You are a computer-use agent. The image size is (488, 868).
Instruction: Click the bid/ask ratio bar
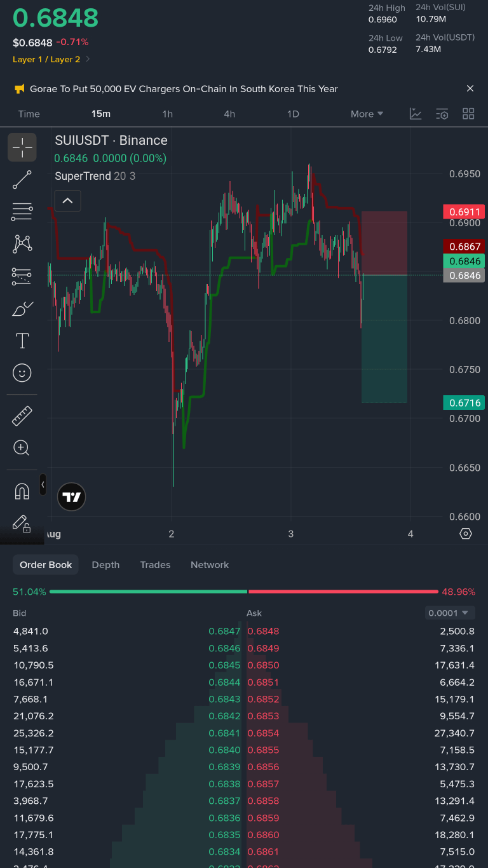pos(244,592)
